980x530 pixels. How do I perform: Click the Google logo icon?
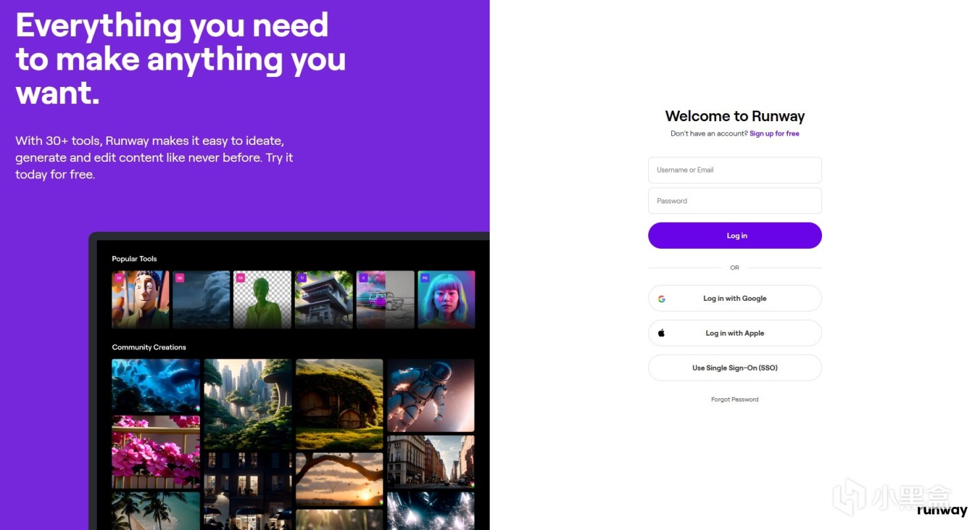click(x=661, y=299)
